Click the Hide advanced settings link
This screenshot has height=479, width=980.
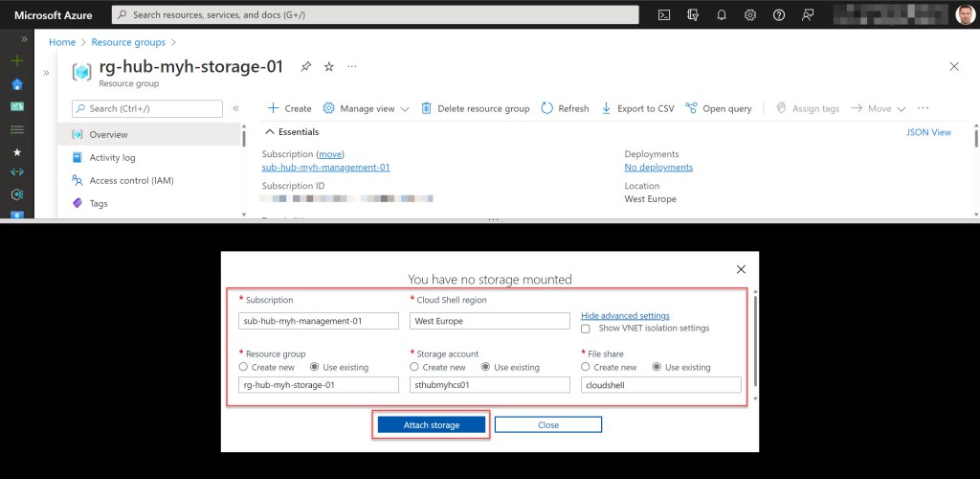(625, 316)
